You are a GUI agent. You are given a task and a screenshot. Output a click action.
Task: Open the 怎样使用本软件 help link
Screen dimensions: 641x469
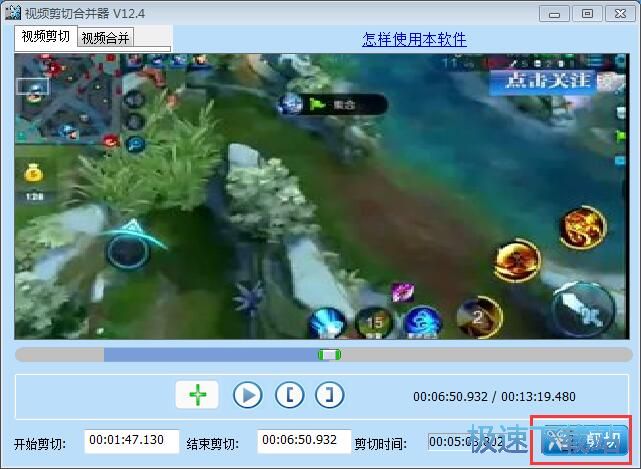[414, 40]
